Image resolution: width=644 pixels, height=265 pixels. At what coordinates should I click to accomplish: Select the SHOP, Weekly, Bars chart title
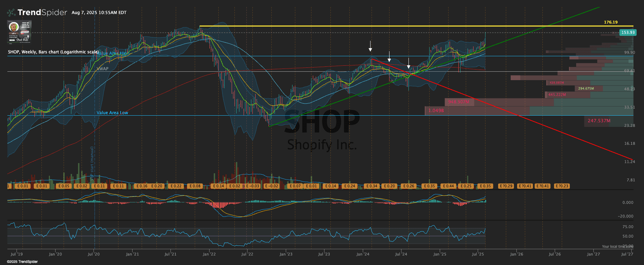coord(53,52)
